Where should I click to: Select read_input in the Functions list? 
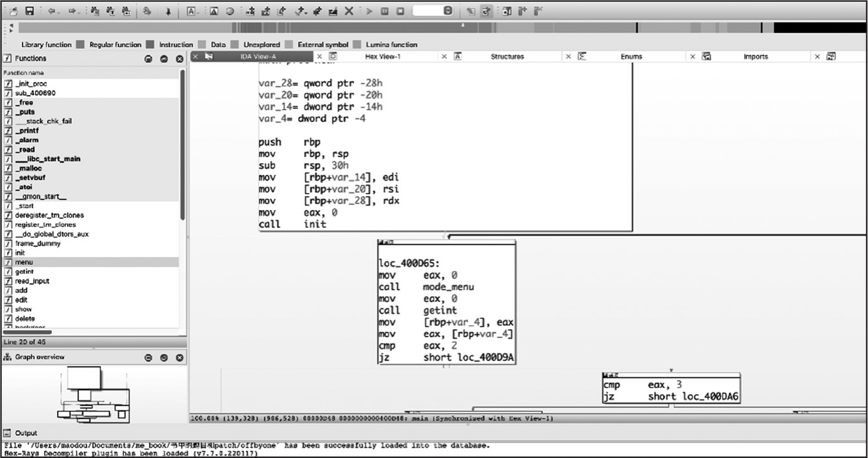tap(32, 281)
